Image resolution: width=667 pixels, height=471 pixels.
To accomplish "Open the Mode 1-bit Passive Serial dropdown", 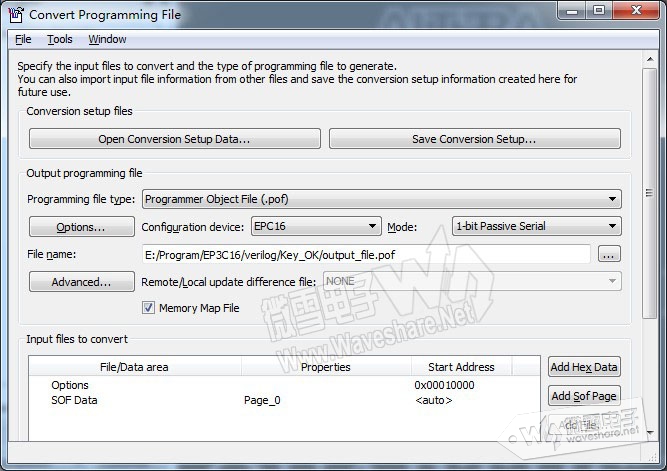I will 536,226.
